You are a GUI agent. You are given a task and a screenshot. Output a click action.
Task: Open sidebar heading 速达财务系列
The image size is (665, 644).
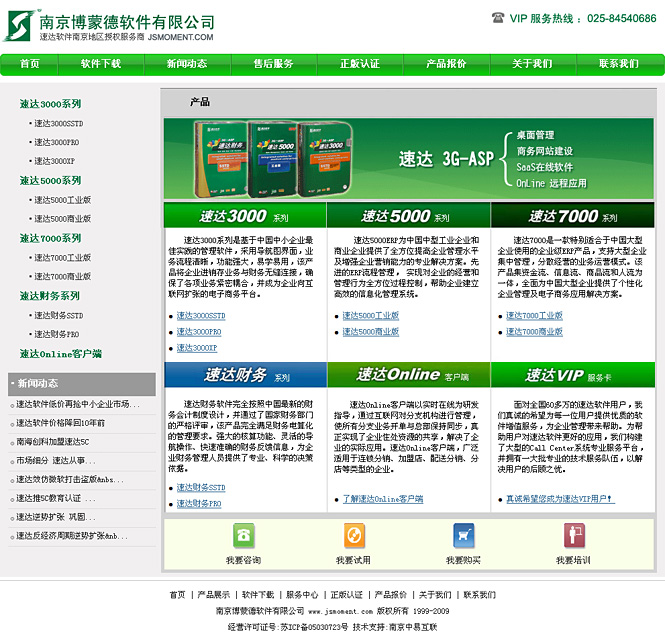tap(50, 296)
